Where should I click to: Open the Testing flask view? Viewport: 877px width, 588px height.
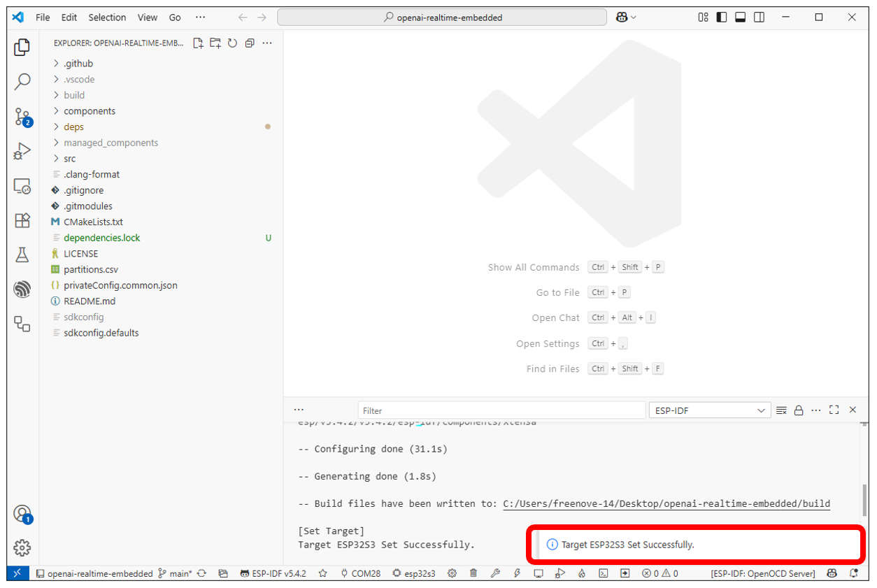pos(22,255)
